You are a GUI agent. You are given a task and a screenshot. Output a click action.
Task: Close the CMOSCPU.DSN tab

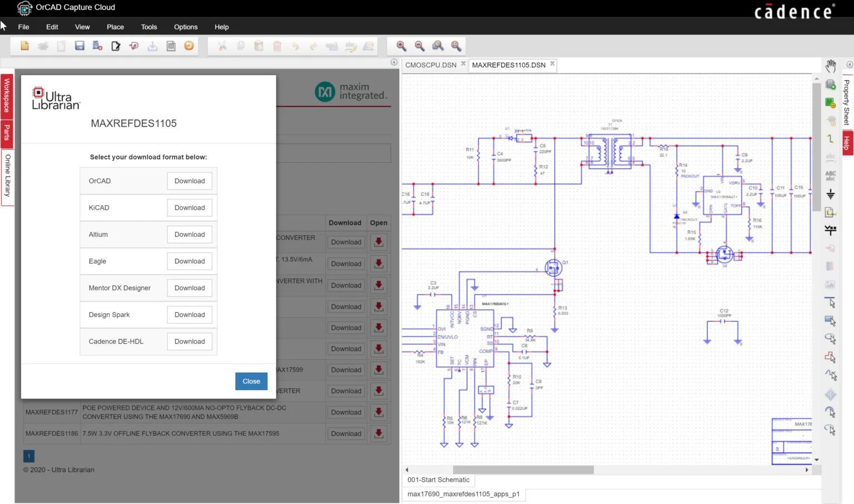463,64
